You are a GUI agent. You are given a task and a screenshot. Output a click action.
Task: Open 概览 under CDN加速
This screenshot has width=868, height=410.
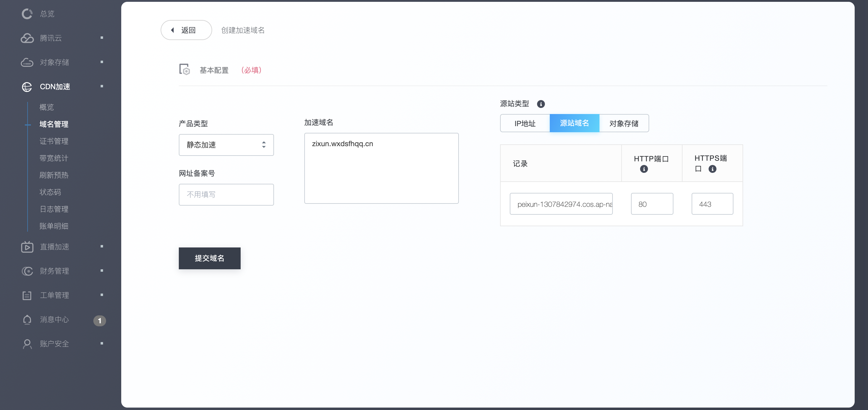click(x=46, y=107)
